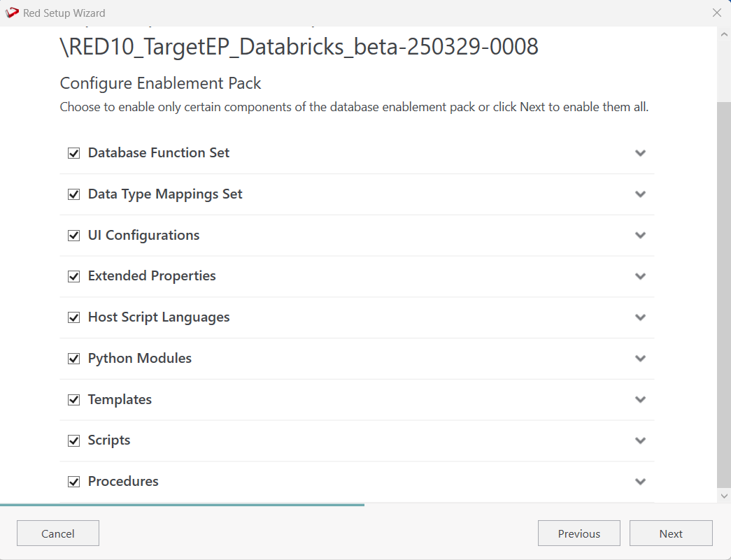The width and height of the screenshot is (731, 560).
Task: Go back with the Previous button
Action: click(x=579, y=533)
